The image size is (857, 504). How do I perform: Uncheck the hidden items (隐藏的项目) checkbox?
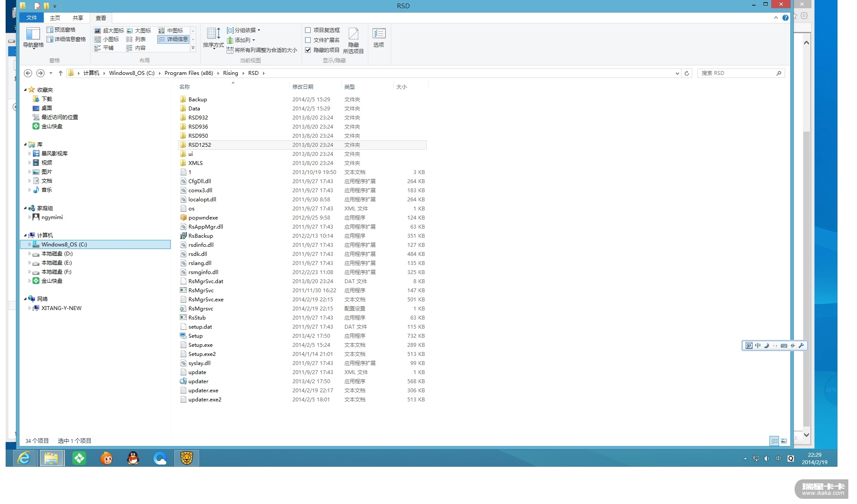click(308, 50)
